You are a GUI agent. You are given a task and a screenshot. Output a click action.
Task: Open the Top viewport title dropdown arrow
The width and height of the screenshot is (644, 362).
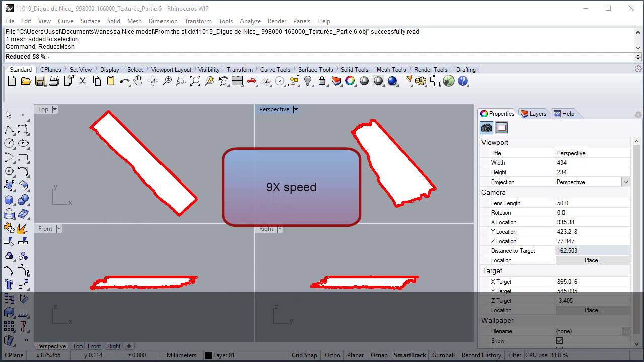pos(55,109)
